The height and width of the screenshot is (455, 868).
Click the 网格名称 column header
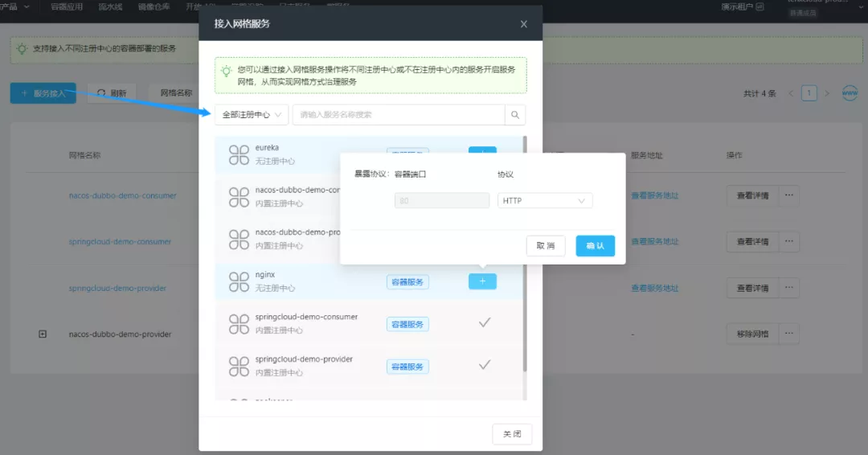click(x=84, y=155)
